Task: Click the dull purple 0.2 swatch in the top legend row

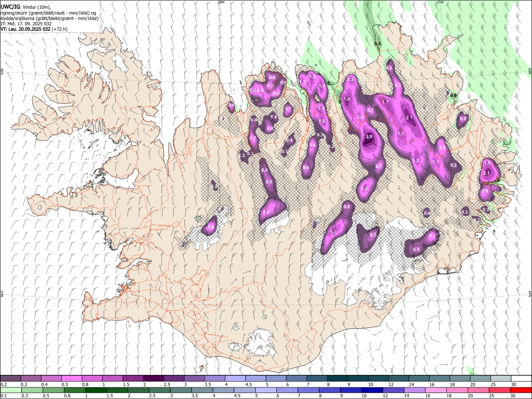Action: coord(10,379)
